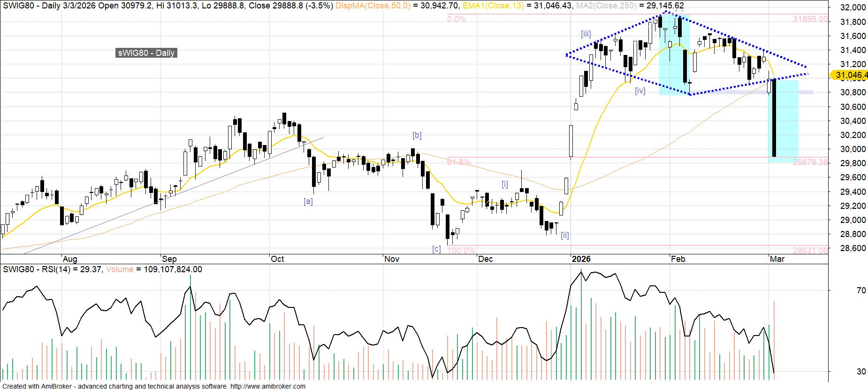Screen dimensions: 868x390
Task: Click the 31899.00 Fibonacci price label
Action: click(x=810, y=19)
